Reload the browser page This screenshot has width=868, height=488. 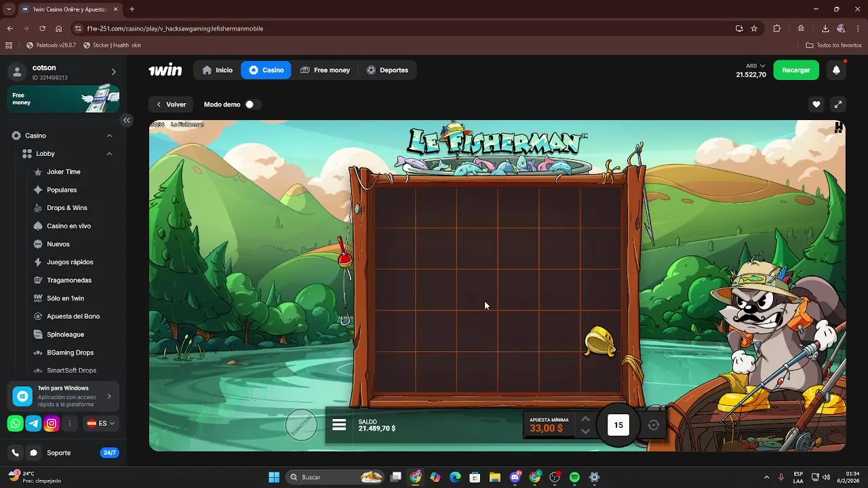tap(42, 28)
